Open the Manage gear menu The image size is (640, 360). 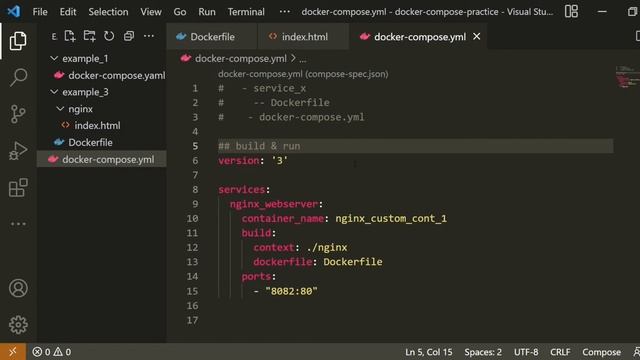pos(18,325)
